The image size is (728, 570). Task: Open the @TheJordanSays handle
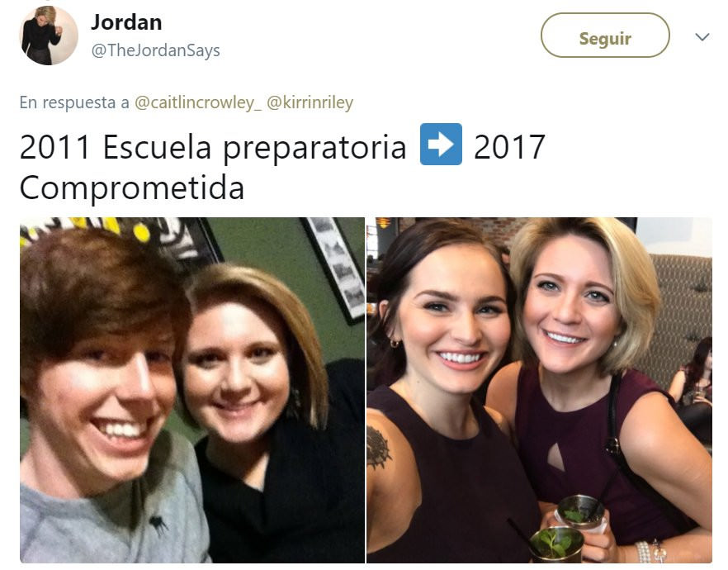pos(155,50)
